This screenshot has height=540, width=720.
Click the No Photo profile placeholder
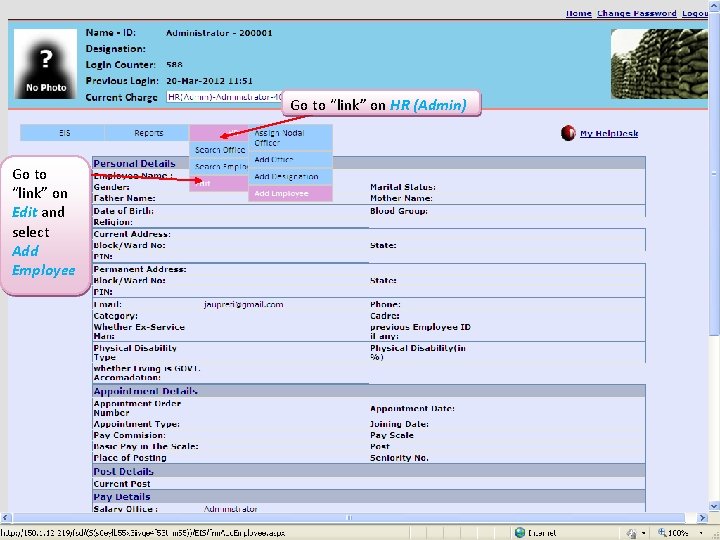[x=45, y=64]
